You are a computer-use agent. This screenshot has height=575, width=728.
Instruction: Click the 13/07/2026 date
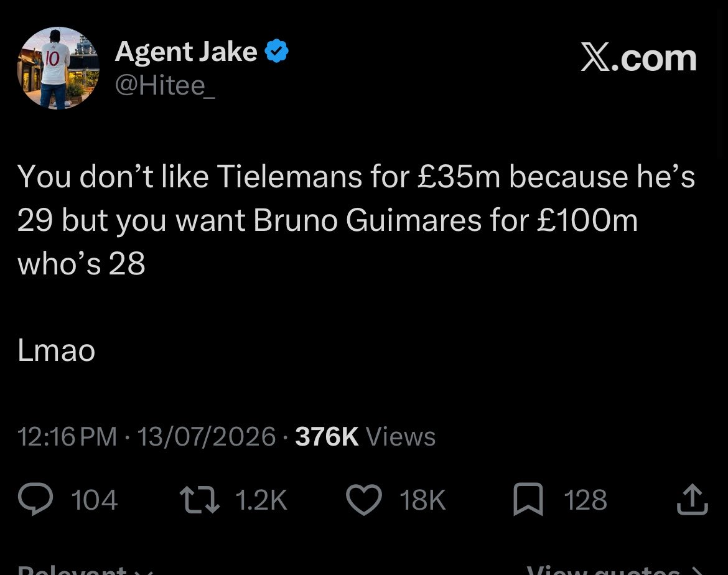[x=207, y=437]
